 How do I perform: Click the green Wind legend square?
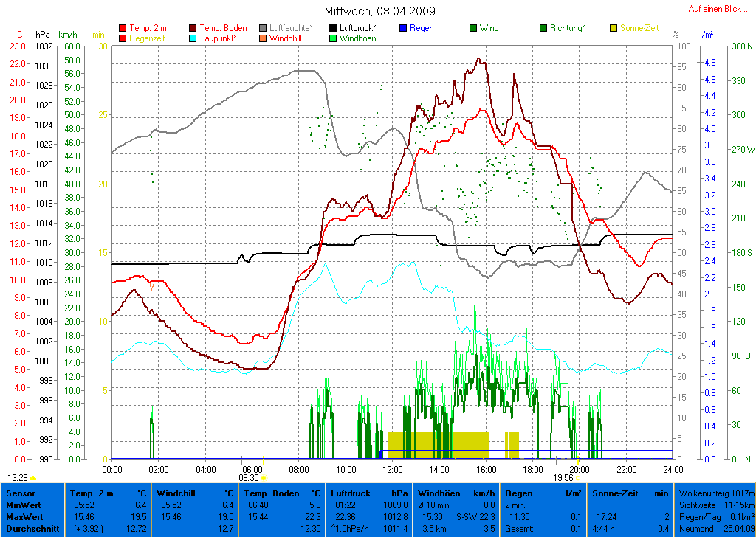(x=473, y=28)
